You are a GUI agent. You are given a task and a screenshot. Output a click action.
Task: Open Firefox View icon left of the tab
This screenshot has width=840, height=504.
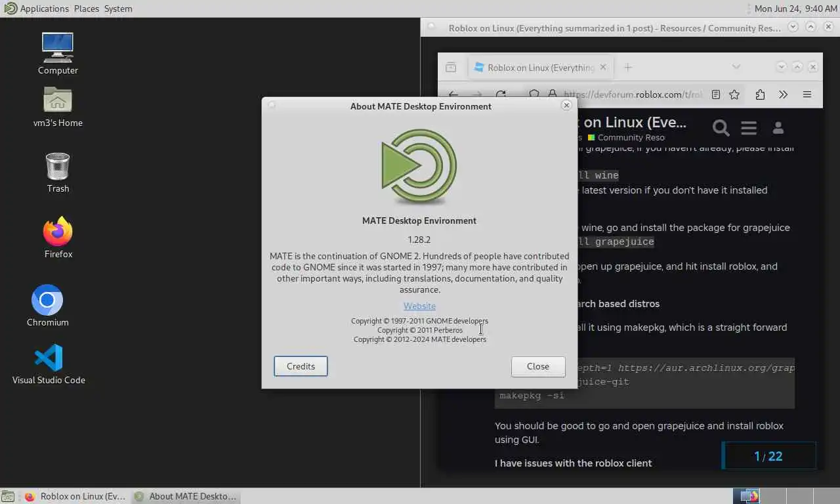point(451,67)
